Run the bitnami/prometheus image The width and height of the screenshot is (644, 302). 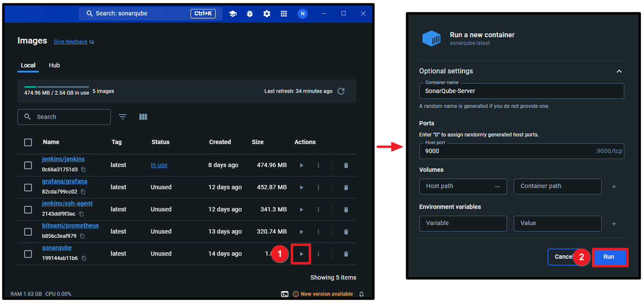point(301,232)
